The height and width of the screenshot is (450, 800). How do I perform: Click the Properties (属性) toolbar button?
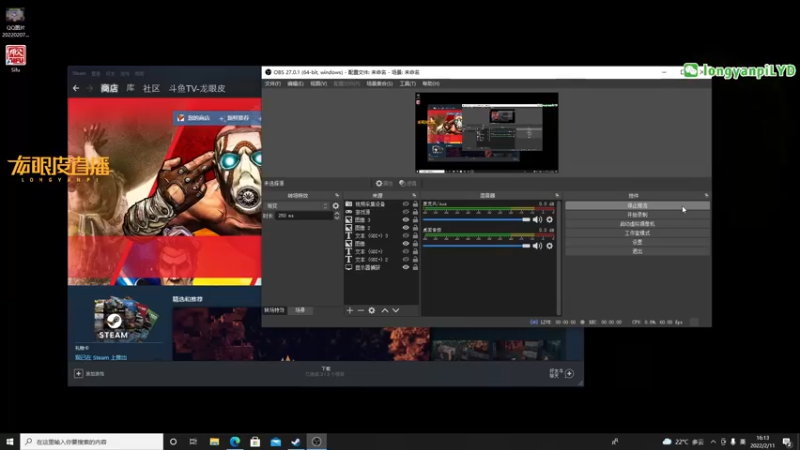[x=384, y=183]
